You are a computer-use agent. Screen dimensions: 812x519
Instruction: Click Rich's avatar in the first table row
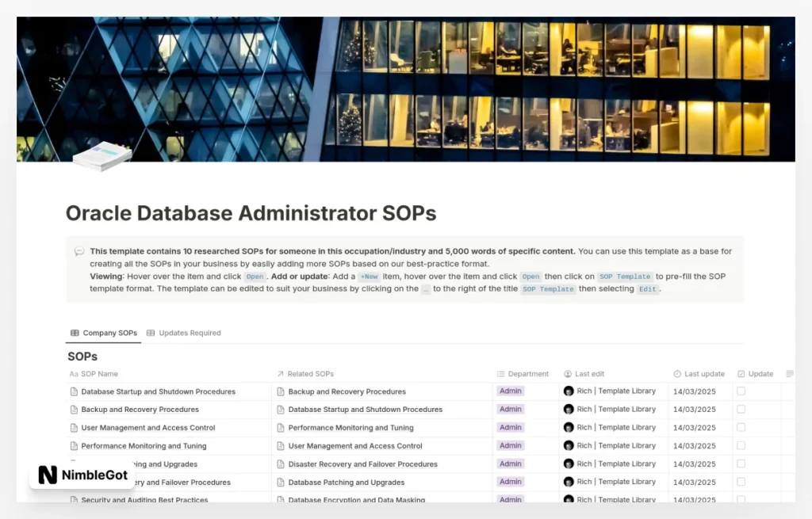(x=569, y=391)
